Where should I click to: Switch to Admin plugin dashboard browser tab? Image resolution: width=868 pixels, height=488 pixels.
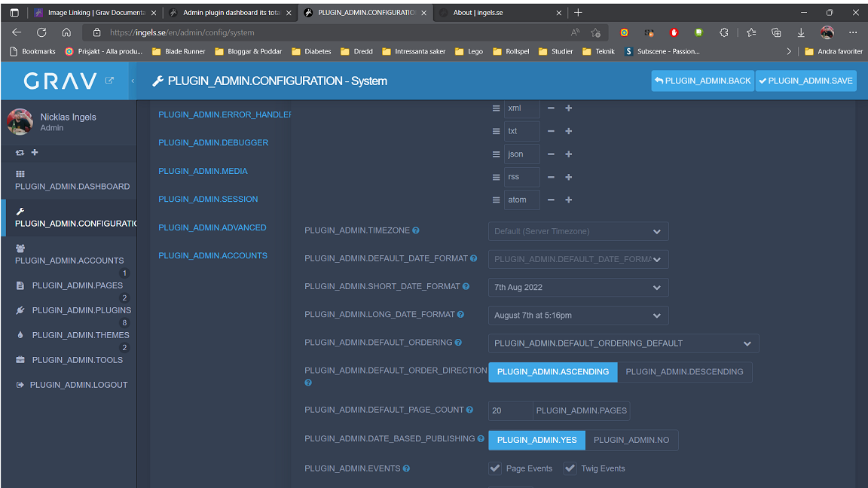pos(230,13)
